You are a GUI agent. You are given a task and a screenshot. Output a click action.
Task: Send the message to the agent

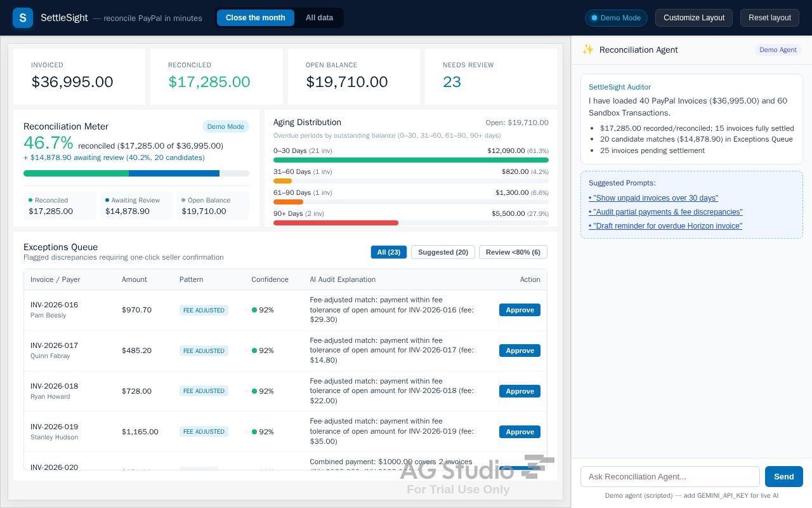(784, 476)
